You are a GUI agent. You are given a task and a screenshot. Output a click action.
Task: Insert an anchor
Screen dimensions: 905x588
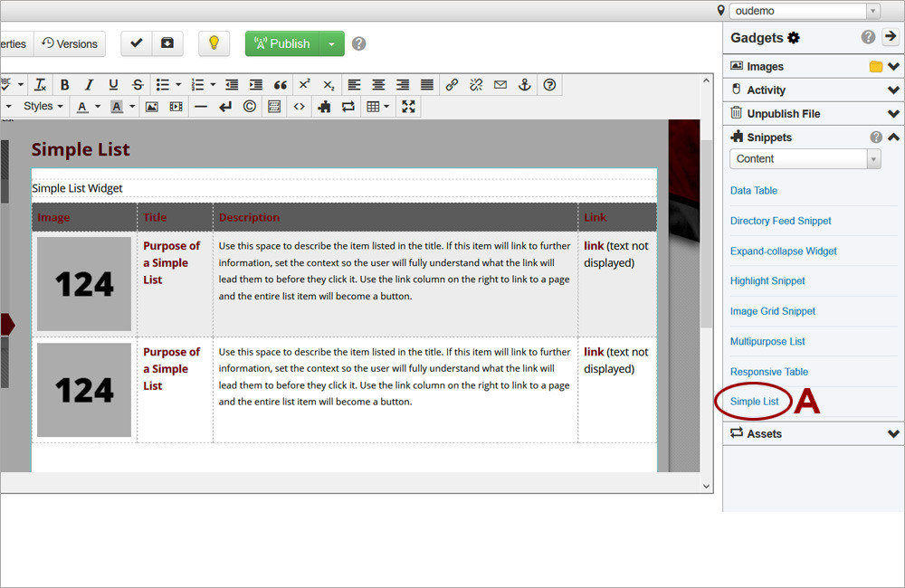(525, 85)
